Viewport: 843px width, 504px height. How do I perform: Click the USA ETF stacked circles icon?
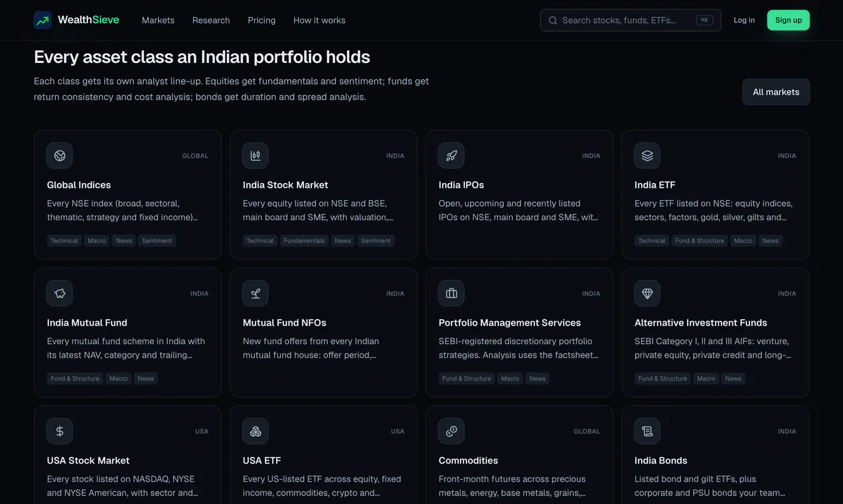(256, 431)
